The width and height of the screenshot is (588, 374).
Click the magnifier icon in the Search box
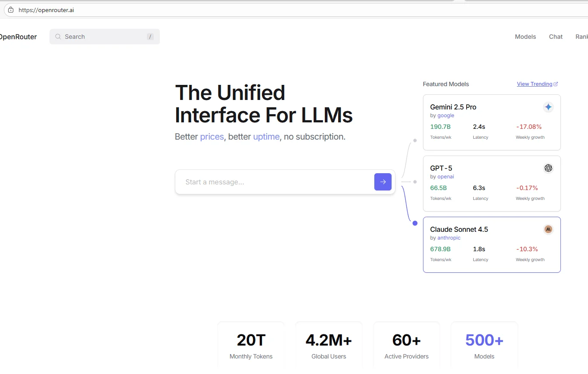tap(58, 37)
